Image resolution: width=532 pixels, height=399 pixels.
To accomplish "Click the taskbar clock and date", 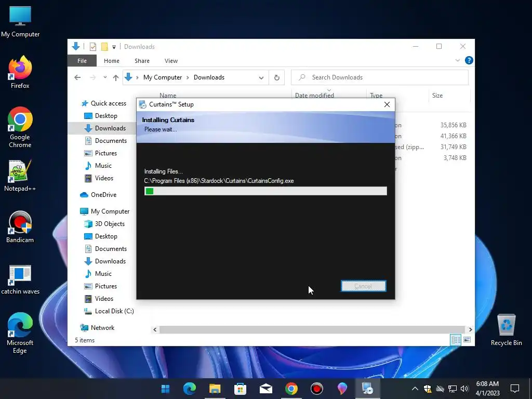I will pyautogui.click(x=487, y=389).
